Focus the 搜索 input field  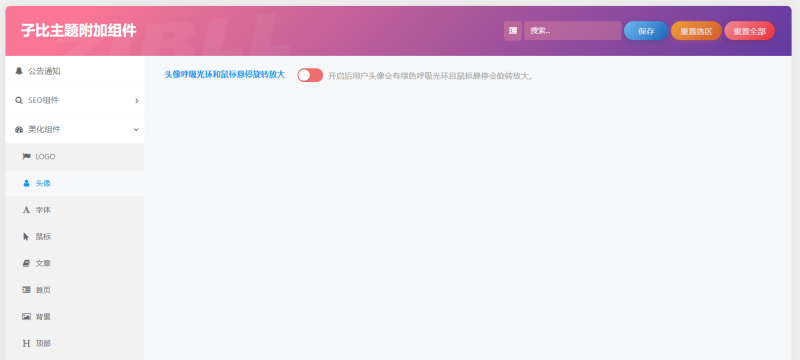(x=572, y=31)
